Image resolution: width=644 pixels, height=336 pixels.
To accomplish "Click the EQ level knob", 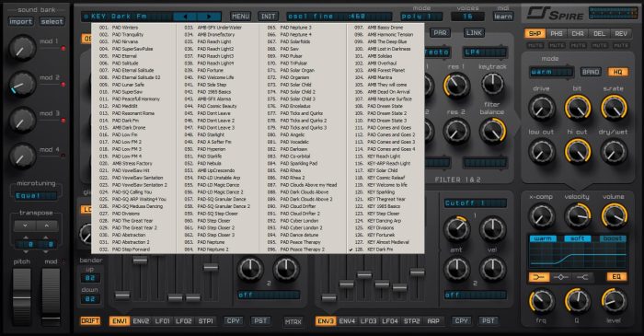I will coord(614,301).
